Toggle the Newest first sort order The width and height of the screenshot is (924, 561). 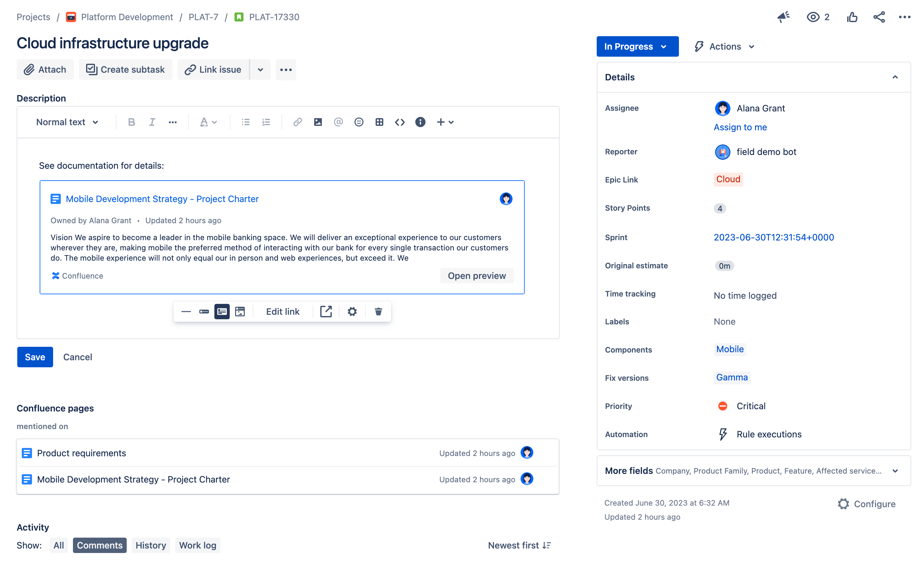point(519,544)
